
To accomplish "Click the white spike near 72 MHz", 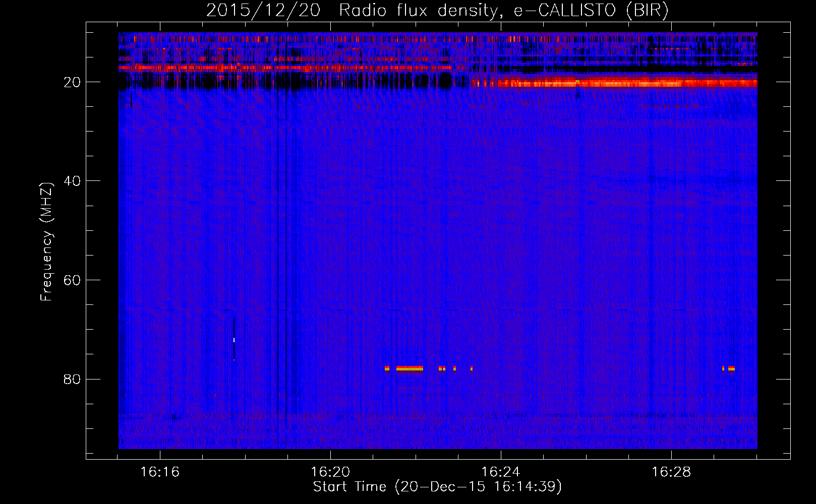I will point(234,340).
